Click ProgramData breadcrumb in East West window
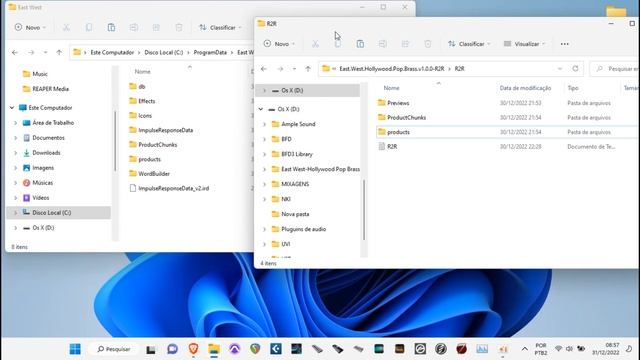Viewport: 640px width, 360px height. tap(210, 52)
